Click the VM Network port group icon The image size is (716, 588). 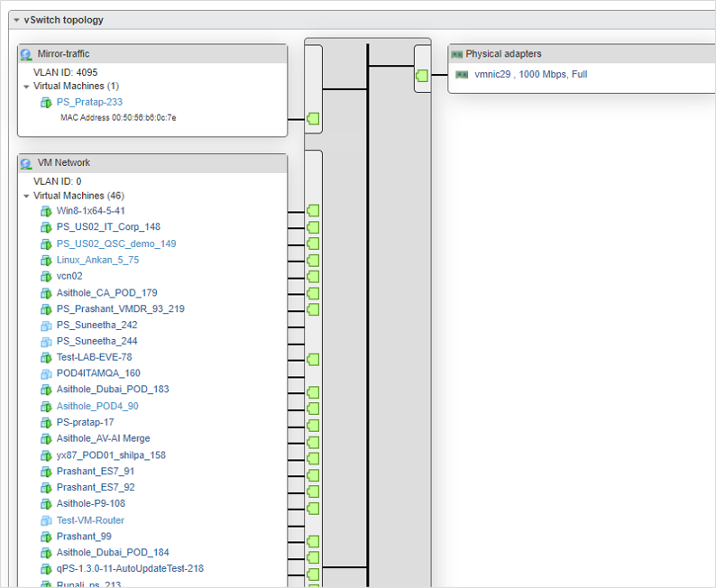click(x=26, y=163)
